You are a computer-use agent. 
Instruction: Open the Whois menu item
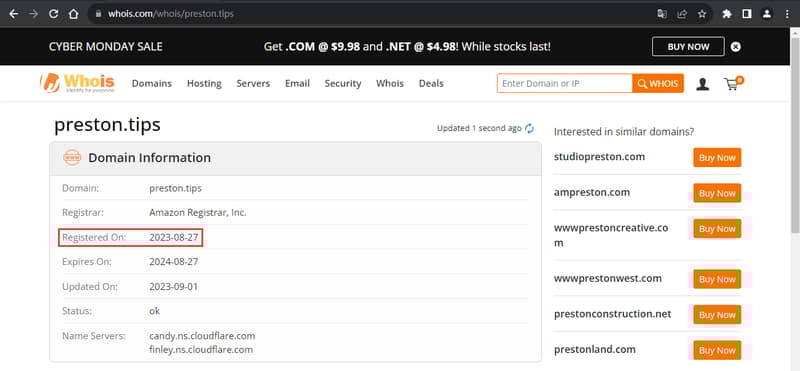coord(390,83)
